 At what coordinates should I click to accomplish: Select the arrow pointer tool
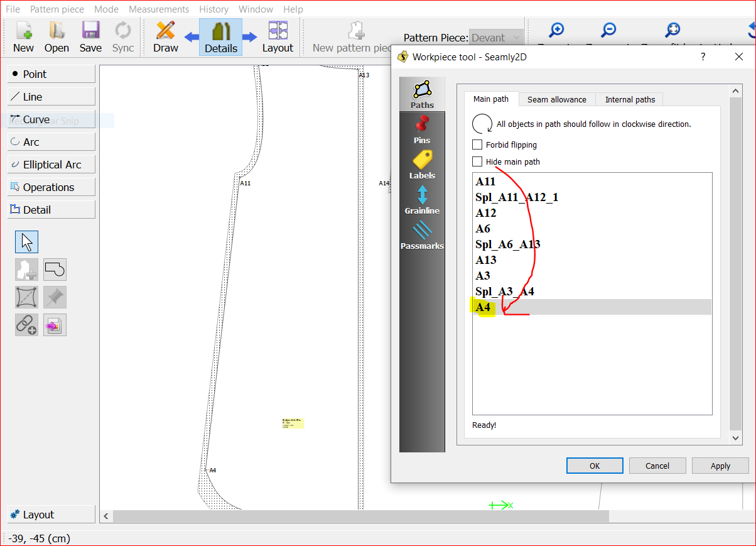[26, 242]
